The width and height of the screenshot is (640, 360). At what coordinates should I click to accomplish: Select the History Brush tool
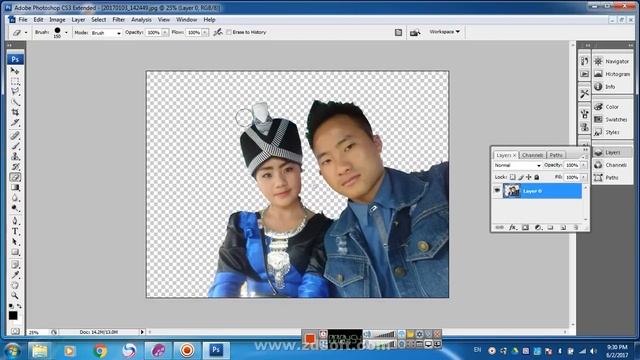(15, 167)
